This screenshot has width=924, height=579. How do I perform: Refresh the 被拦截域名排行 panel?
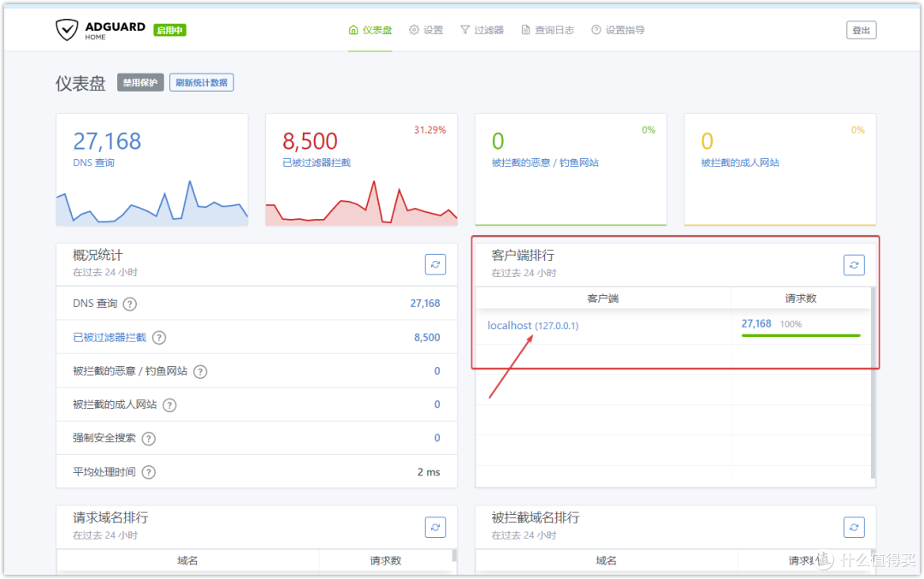click(x=854, y=527)
